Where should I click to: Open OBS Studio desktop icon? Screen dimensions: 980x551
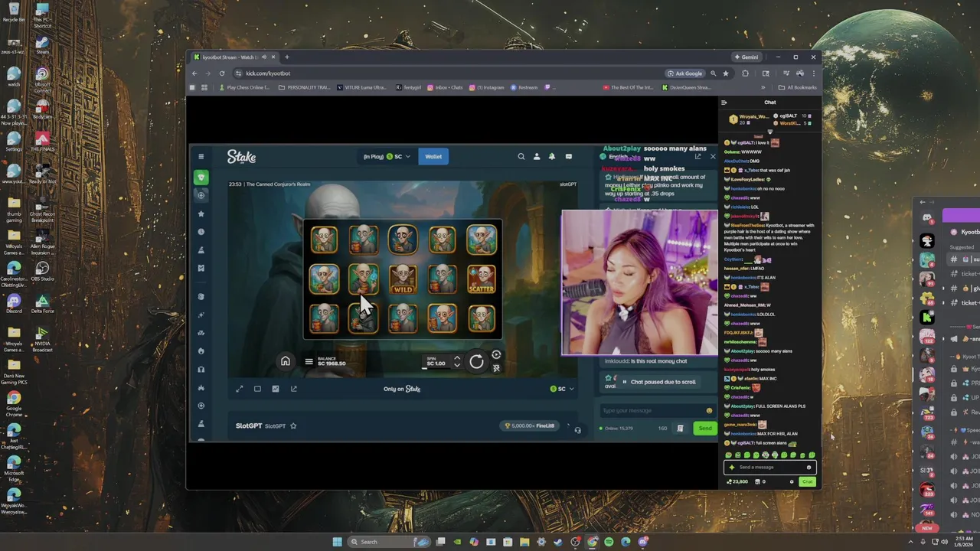click(x=42, y=271)
